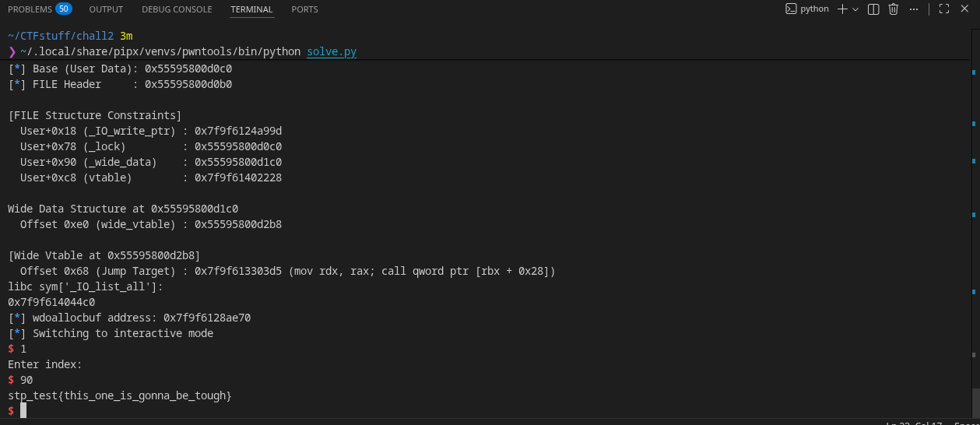The width and height of the screenshot is (980, 425).
Task: Focus the terminal cursor prompt
Action: 23,410
